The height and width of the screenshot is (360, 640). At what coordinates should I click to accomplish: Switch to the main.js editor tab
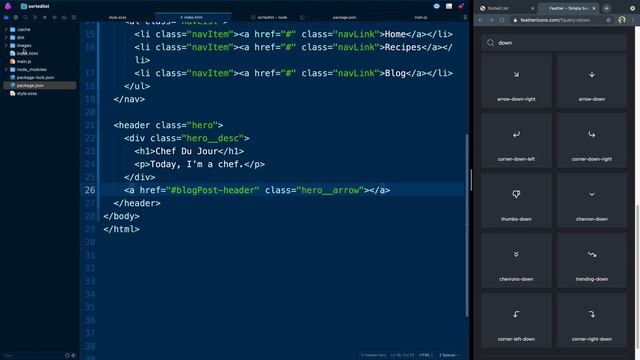(420, 18)
